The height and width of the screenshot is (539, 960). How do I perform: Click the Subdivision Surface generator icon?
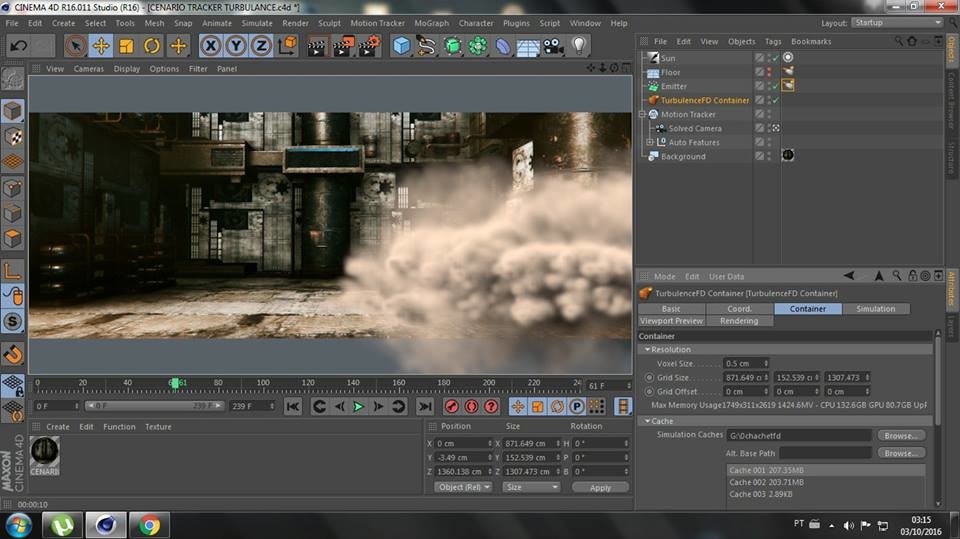click(452, 46)
